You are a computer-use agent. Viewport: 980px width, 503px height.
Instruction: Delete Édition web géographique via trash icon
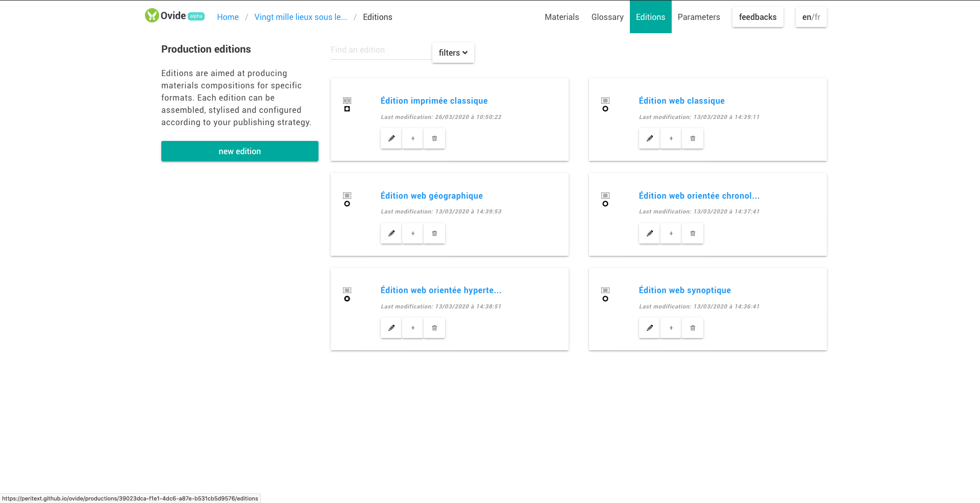pos(434,233)
